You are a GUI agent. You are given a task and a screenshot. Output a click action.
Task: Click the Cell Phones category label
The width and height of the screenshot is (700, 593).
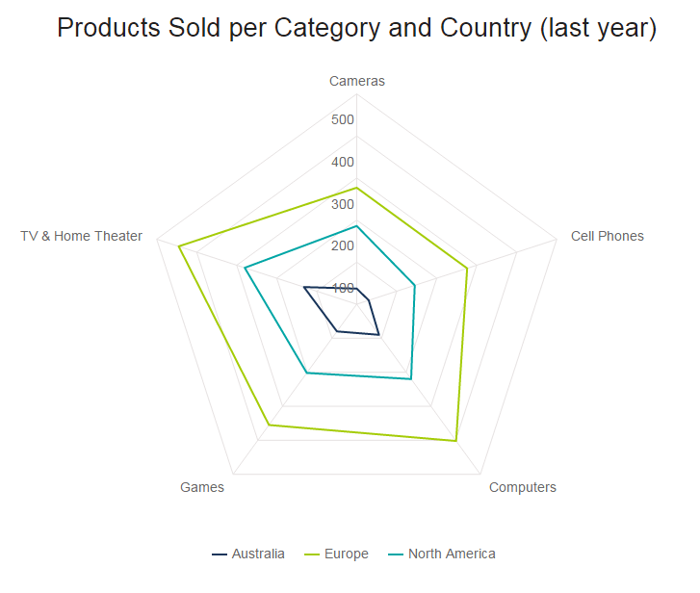click(x=607, y=236)
